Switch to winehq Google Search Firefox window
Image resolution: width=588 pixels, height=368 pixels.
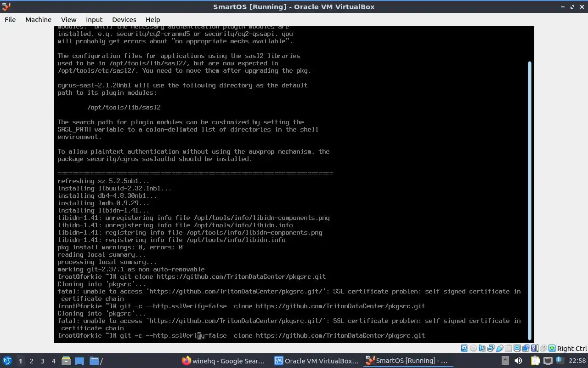224,361
